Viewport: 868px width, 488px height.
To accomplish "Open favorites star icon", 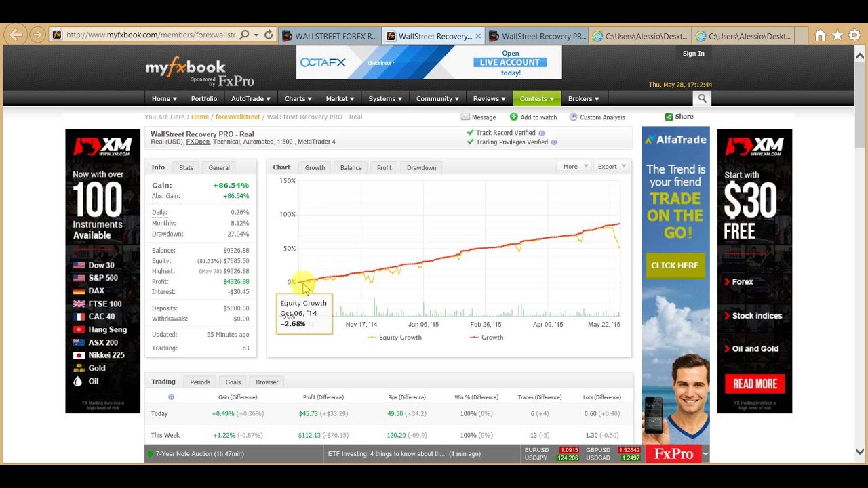I will click(837, 35).
